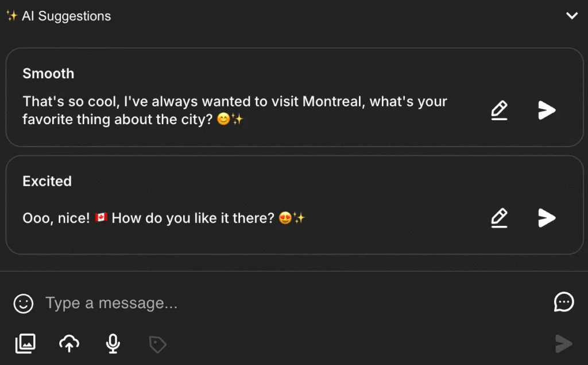Open the media gallery icon
588x365 pixels.
tap(25, 343)
